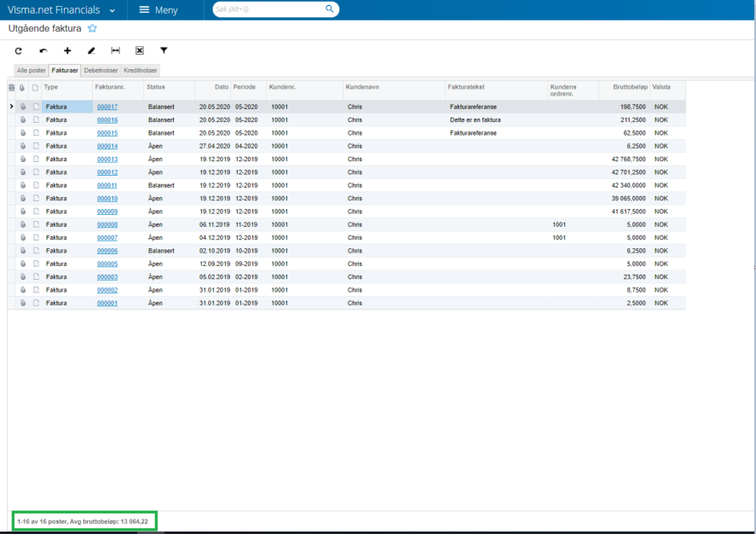This screenshot has width=756, height=534.
Task: Switch to the Alle poster tab
Action: coord(32,71)
